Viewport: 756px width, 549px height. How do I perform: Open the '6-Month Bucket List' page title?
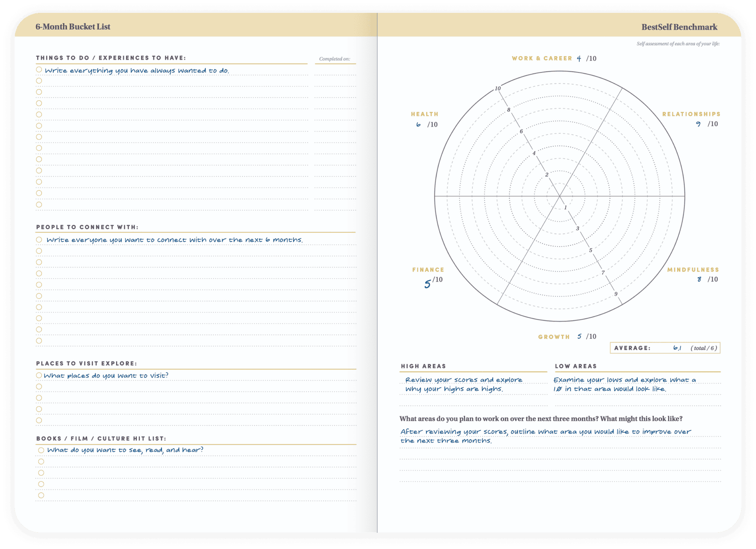[x=73, y=27]
